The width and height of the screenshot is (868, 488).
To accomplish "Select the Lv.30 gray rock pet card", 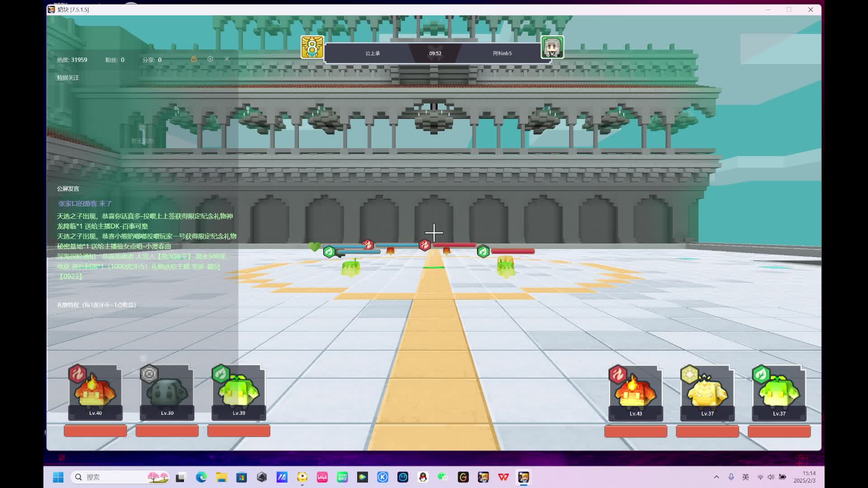I will [167, 392].
